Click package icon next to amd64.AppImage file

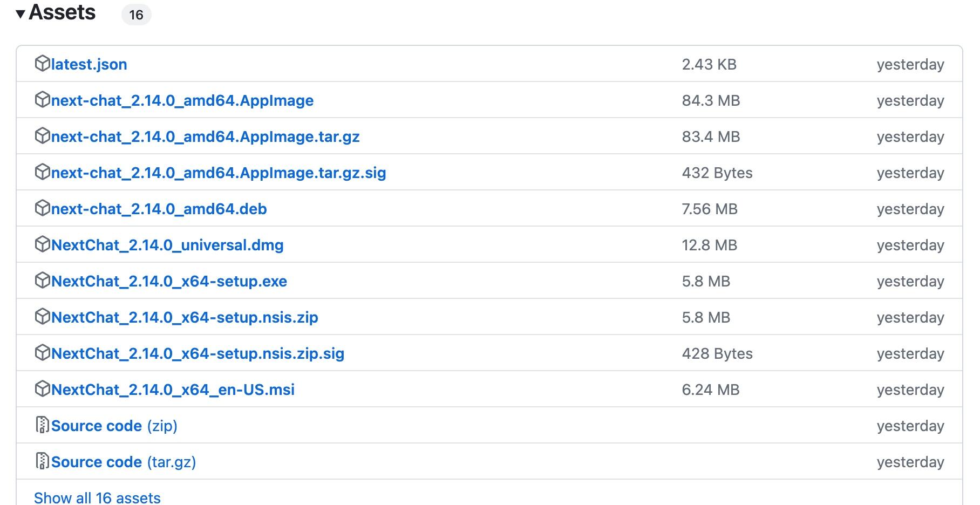click(x=42, y=100)
